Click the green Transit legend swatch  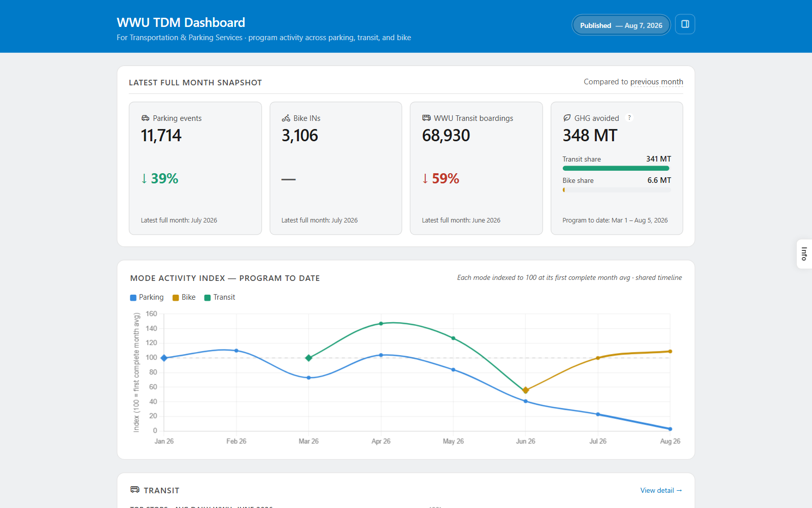point(207,298)
